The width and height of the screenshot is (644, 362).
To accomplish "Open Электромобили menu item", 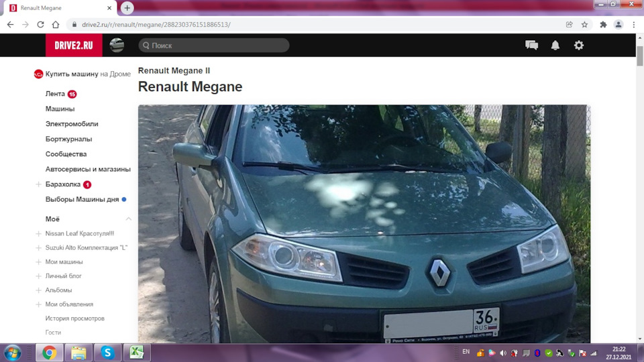I will [72, 124].
